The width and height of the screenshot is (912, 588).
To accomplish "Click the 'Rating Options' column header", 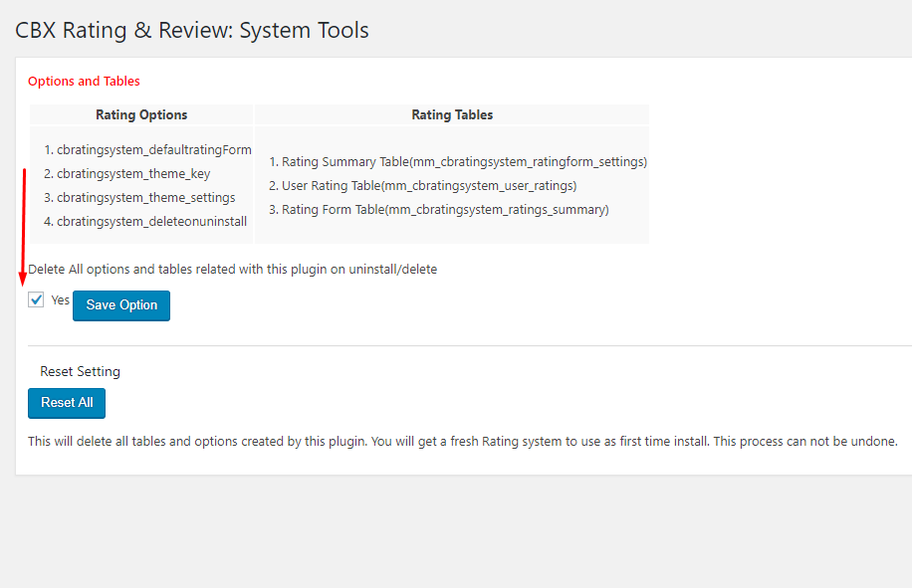I will click(x=141, y=115).
